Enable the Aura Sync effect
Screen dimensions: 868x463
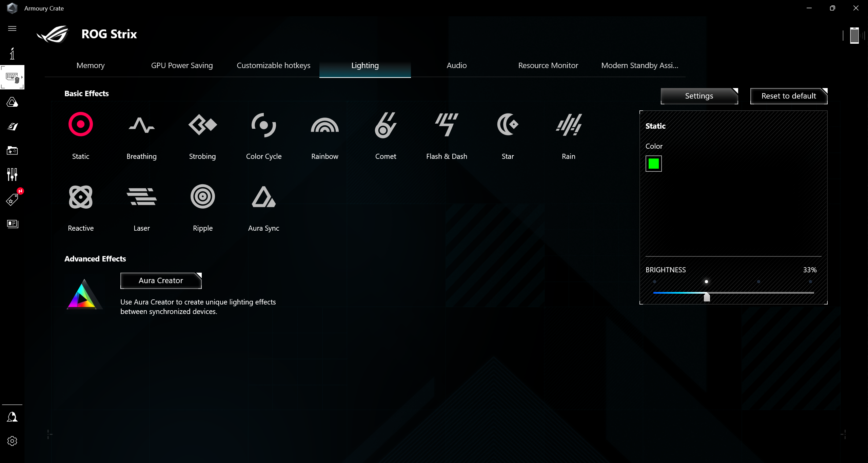coord(264,197)
